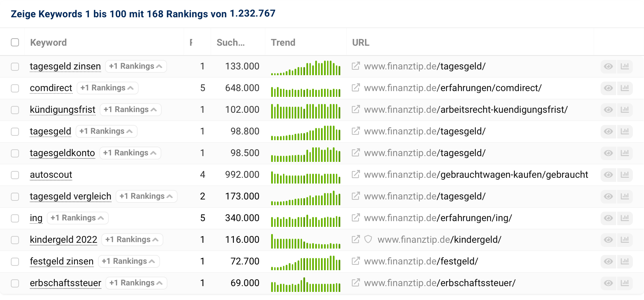Sort by the Trend column header

[x=283, y=42]
